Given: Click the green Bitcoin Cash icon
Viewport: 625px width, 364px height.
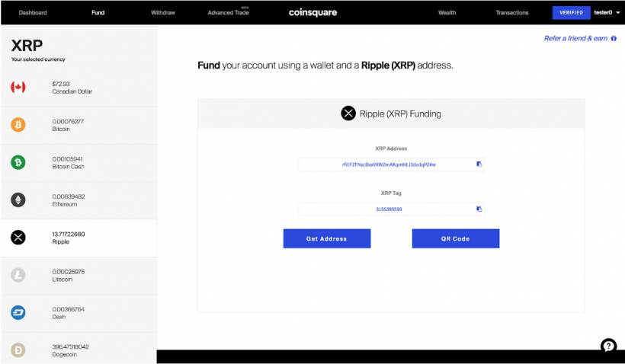Looking at the screenshot, I should point(18,162).
